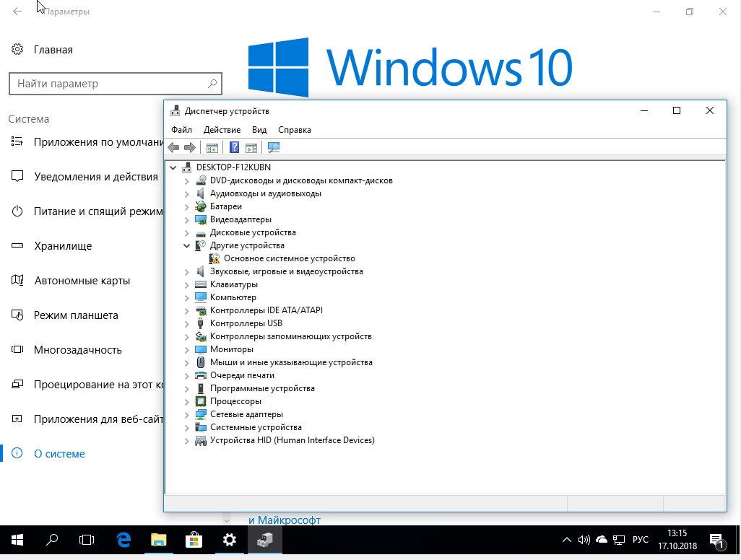Open the Хранилище settings page
741x560 pixels.
[63, 246]
